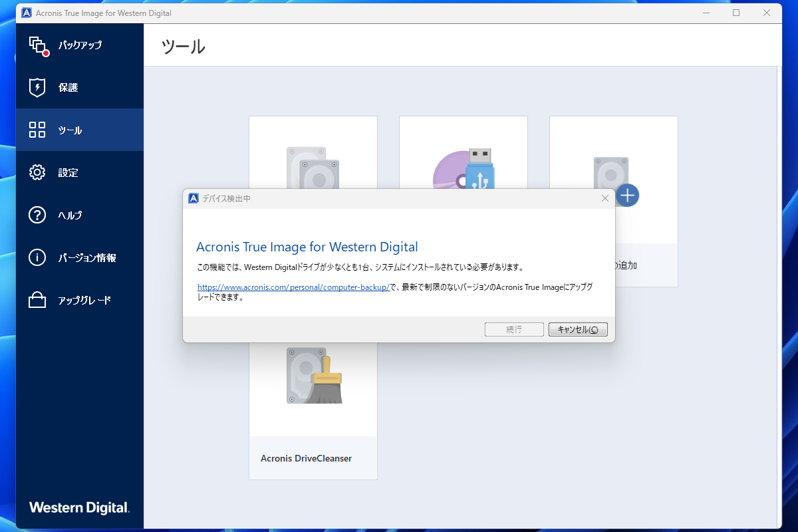Open アップグレード with the lock icon

[x=38, y=300]
